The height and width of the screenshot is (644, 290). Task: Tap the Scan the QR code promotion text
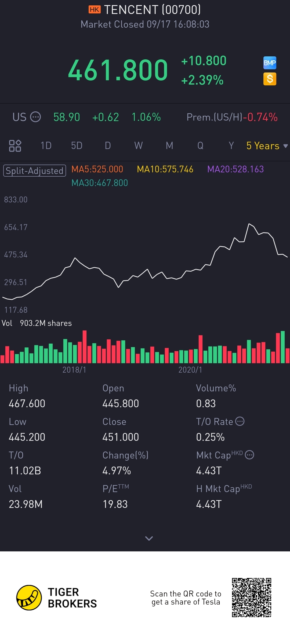[186, 598]
